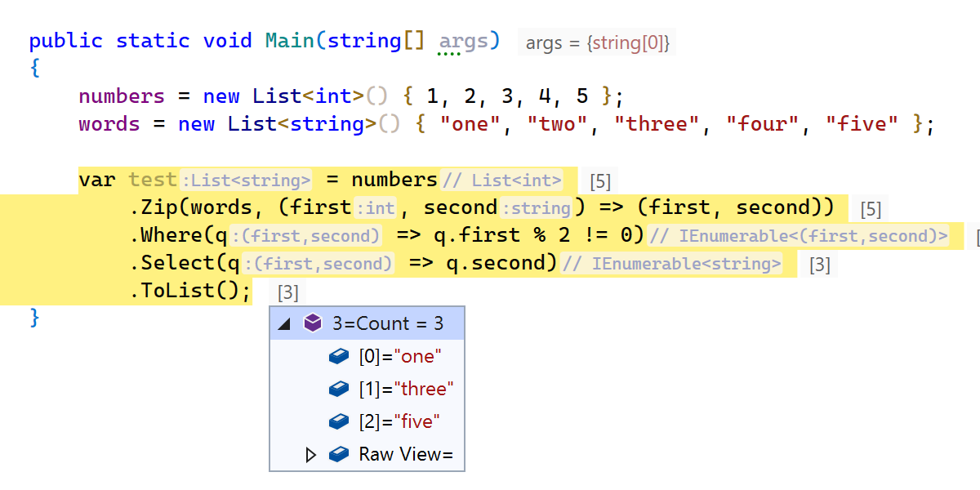This screenshot has width=980, height=490.
Task: Click the "five" string literal in words list
Action: [862, 124]
